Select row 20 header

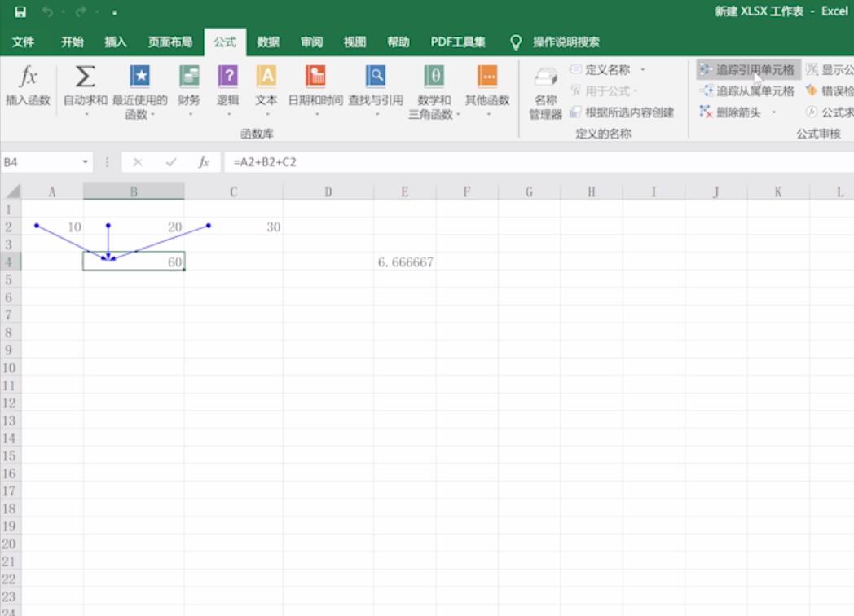point(11,543)
